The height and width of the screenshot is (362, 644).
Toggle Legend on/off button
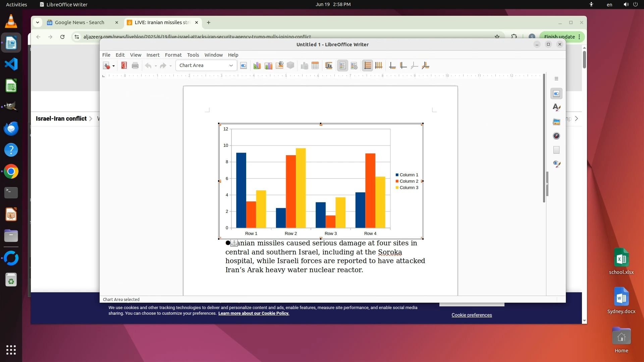(342, 66)
